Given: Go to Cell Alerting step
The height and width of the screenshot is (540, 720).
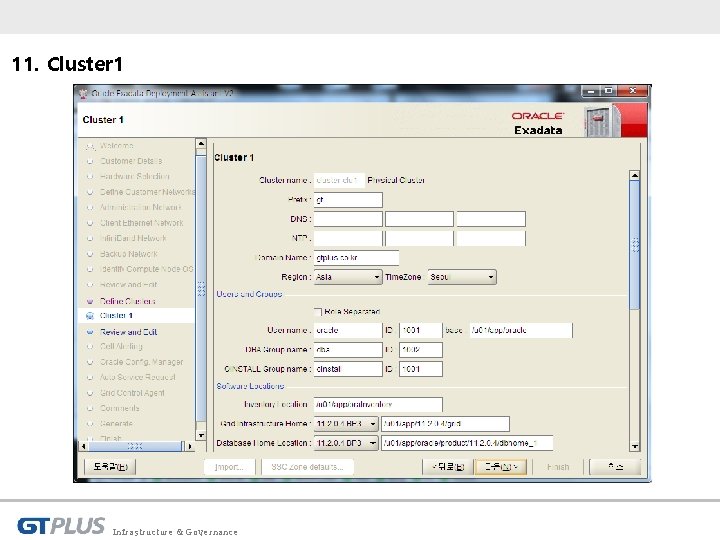Looking at the screenshot, I should [x=121, y=347].
